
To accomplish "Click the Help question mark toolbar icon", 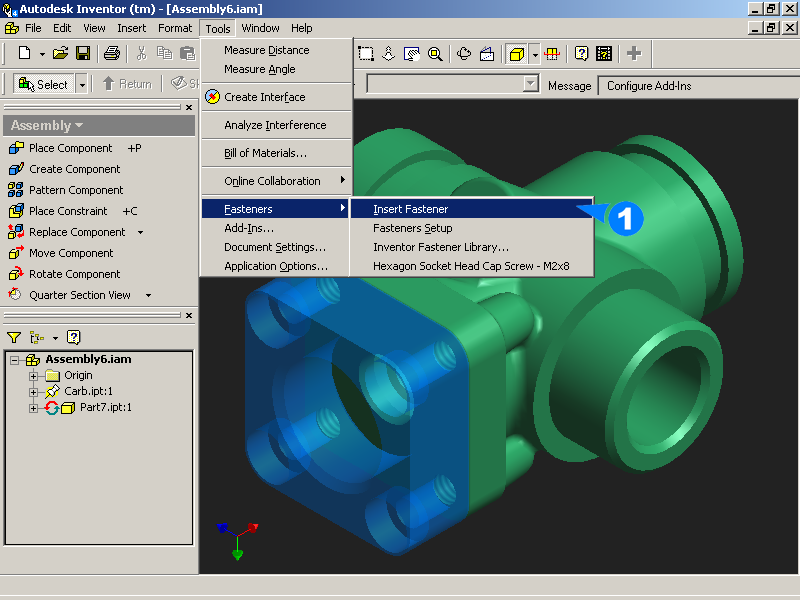I will click(x=581, y=54).
